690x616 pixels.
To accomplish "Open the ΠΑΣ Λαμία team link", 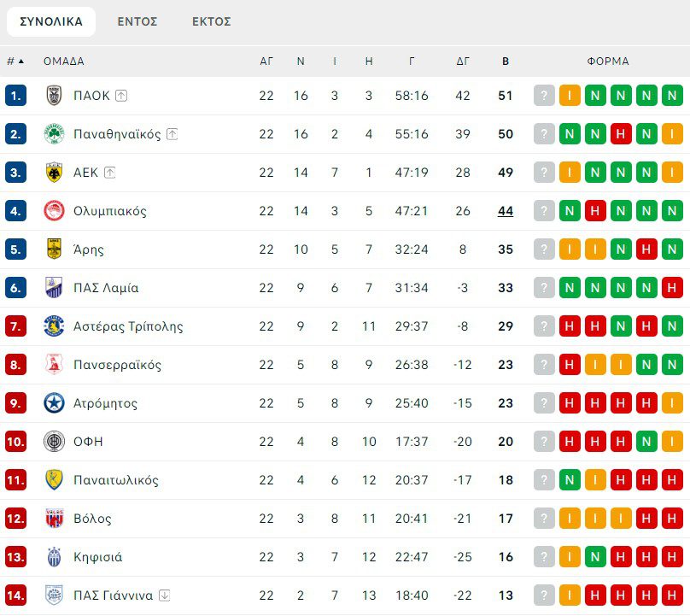I will click(x=106, y=288).
